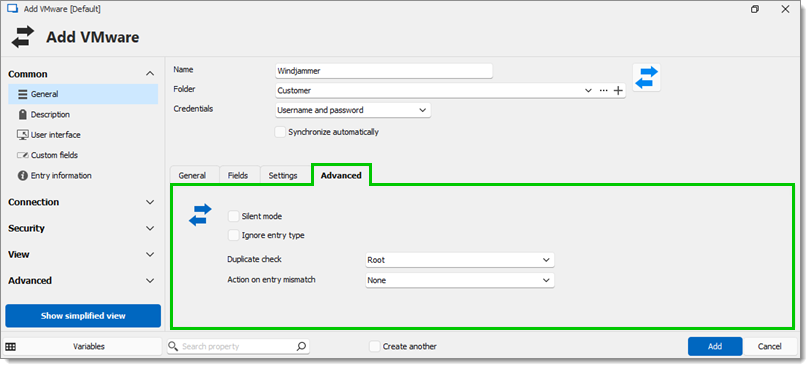Expand the Advanced sidebar section
This screenshot has height=369, width=811.
pyautogui.click(x=150, y=281)
